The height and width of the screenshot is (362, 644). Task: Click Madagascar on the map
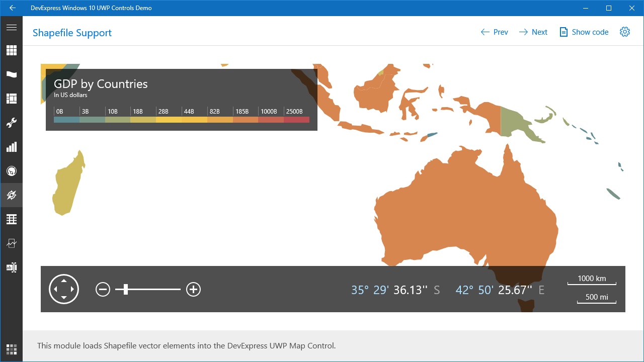coord(69,184)
